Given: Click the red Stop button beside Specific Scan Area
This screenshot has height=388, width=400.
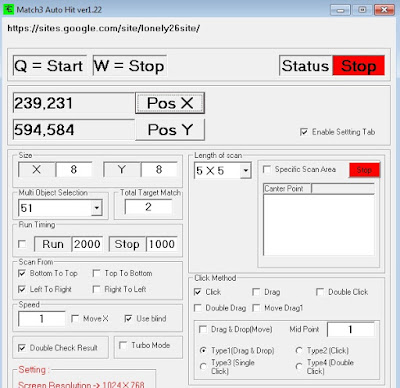Looking at the screenshot, I should tap(364, 170).
